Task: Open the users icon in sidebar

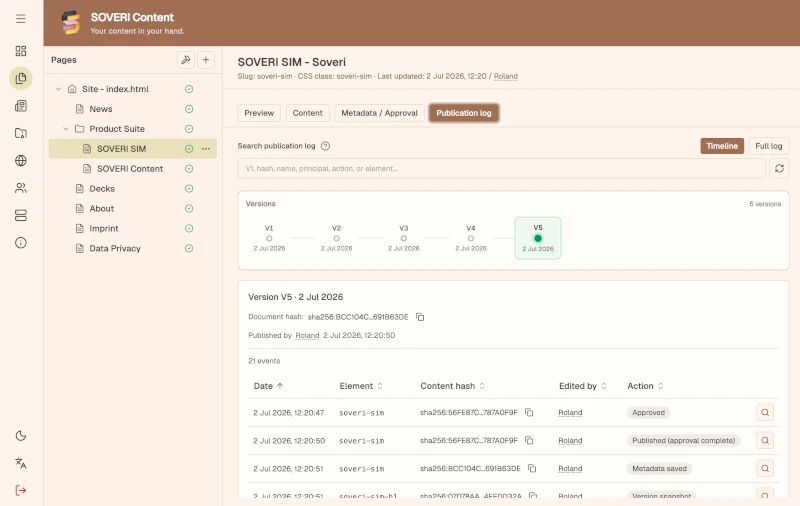Action: point(20,188)
